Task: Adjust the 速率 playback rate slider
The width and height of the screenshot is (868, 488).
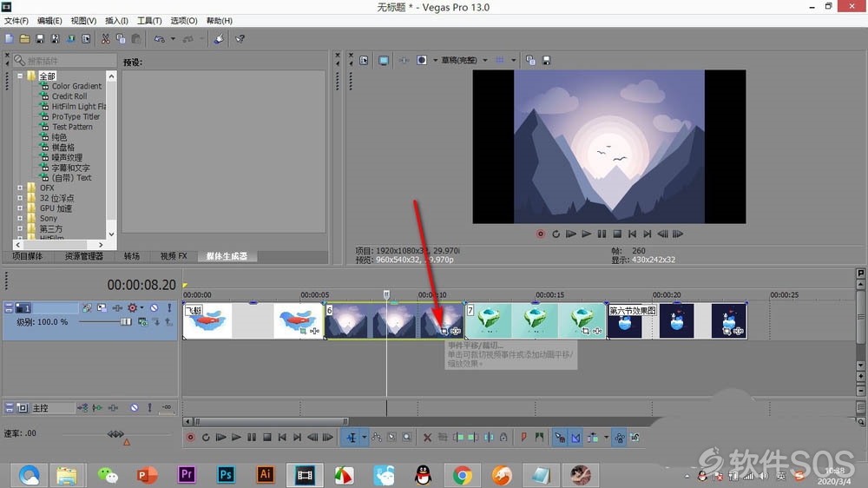Action: click(x=115, y=433)
